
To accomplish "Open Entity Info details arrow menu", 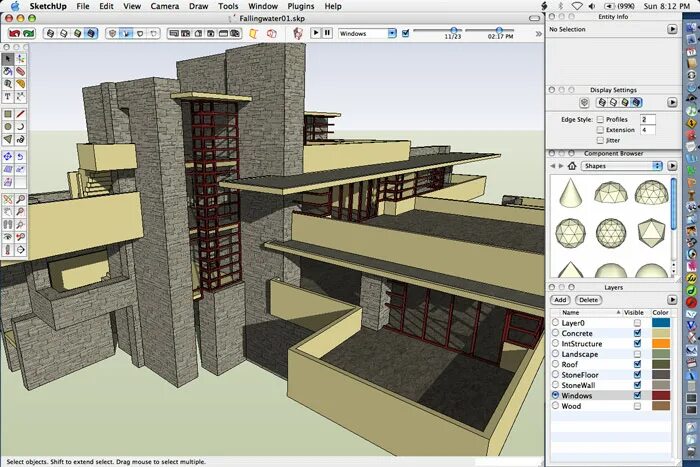I will [x=672, y=29].
